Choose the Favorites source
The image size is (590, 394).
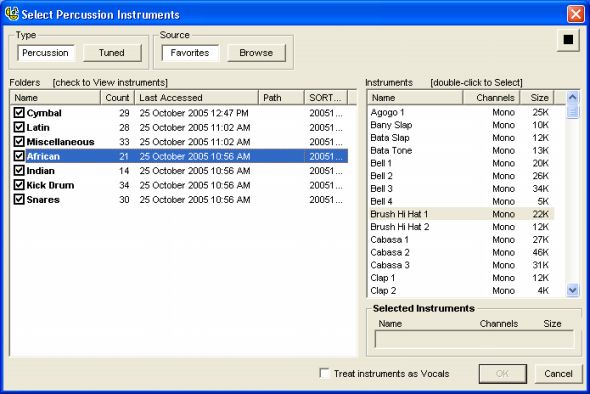(190, 53)
